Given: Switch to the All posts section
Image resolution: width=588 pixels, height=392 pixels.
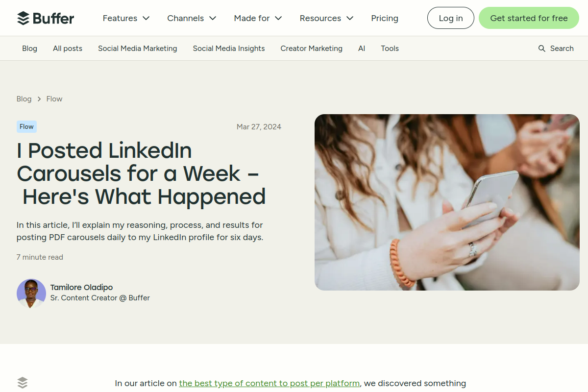Looking at the screenshot, I should click(68, 48).
